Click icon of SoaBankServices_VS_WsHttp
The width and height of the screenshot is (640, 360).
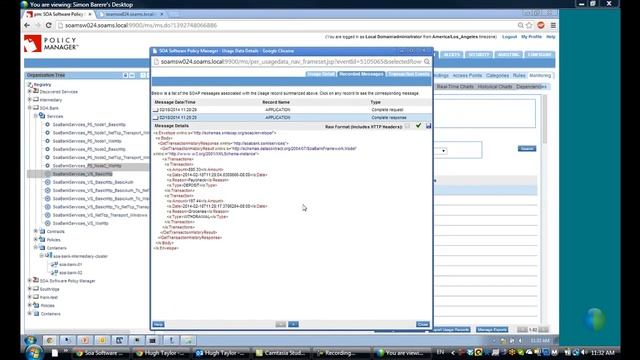[x=47, y=223]
